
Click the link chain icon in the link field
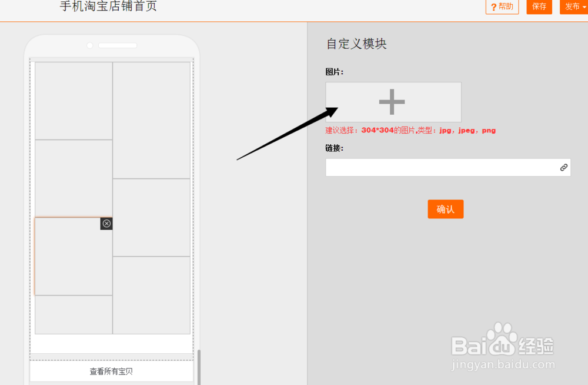[x=564, y=168]
